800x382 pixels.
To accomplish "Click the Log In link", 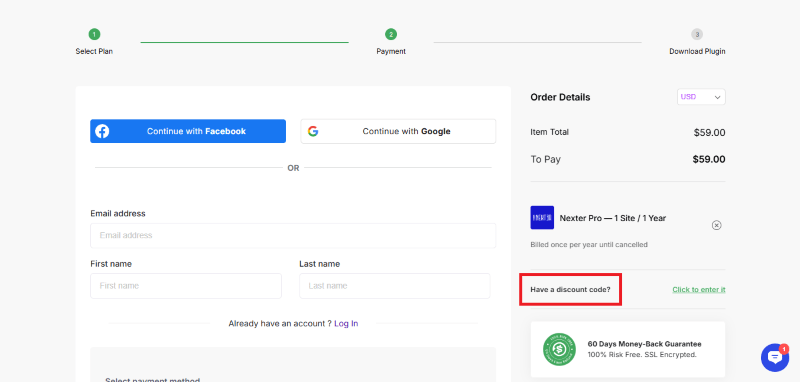I will [x=346, y=323].
